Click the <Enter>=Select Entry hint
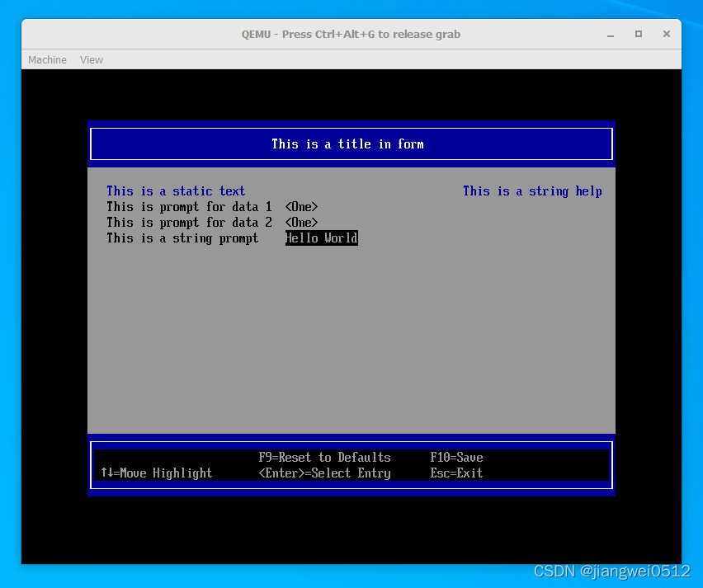 point(324,473)
